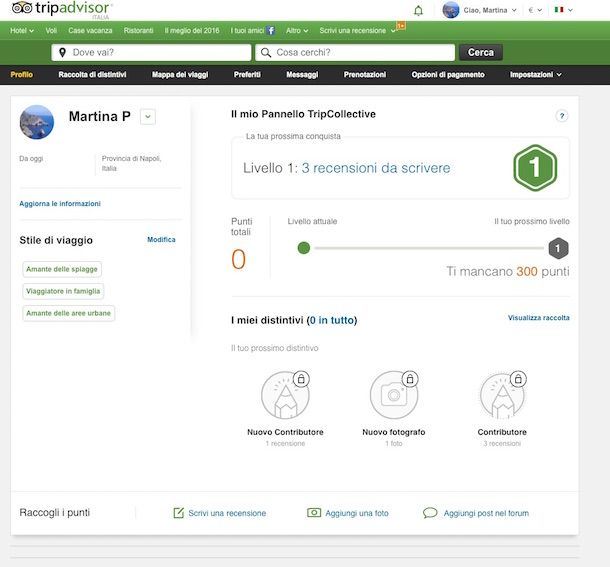Click the speech bubble icon for forum post

point(430,513)
